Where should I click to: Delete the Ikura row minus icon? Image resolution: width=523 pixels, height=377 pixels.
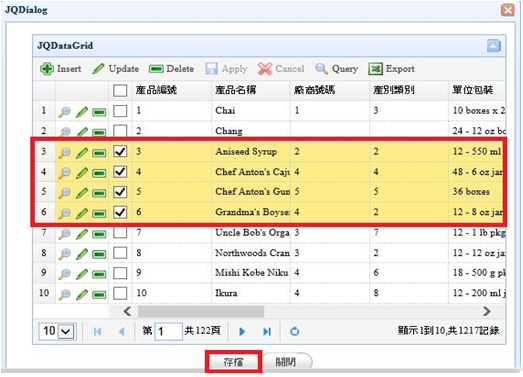click(99, 295)
